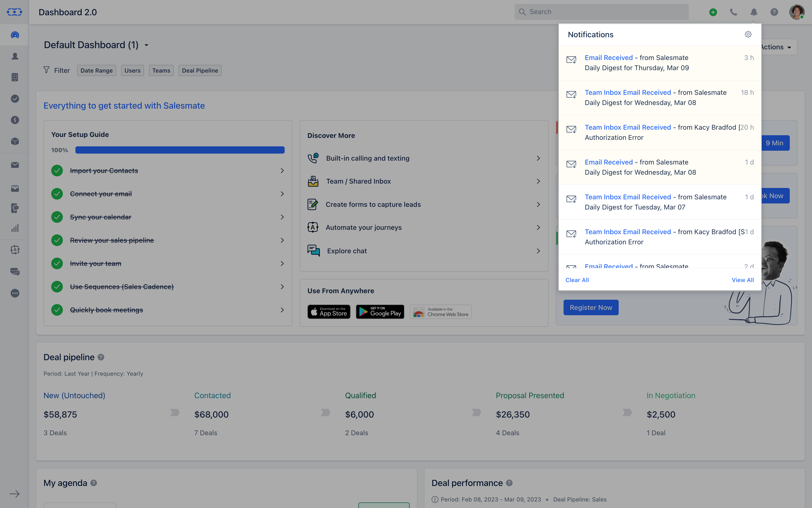Expand the sidebar with the arrow icon
The width and height of the screenshot is (812, 508).
14,494
